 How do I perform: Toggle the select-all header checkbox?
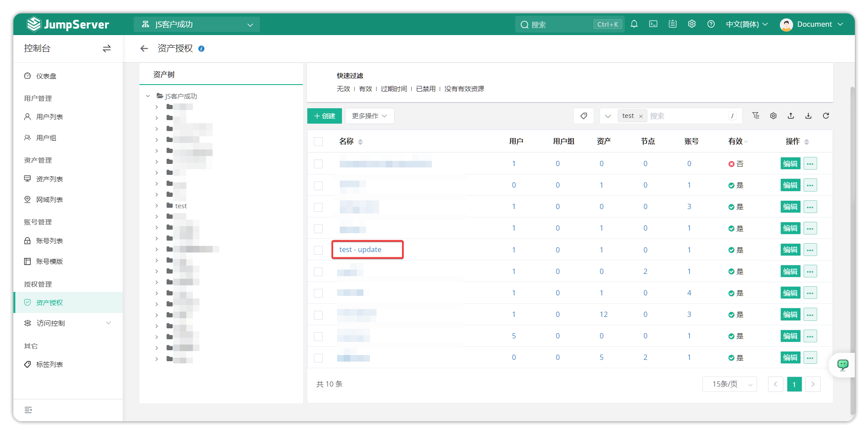tap(318, 142)
